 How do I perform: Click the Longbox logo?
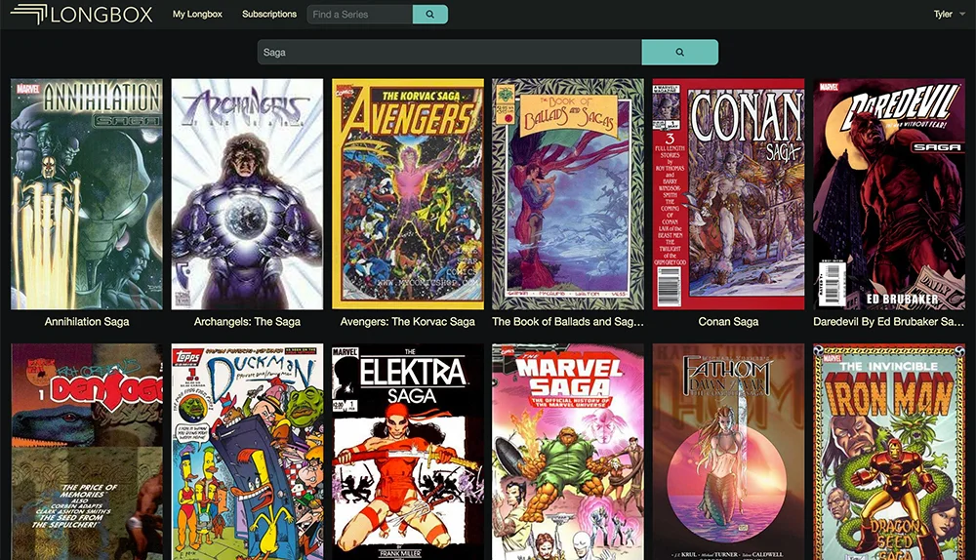[x=82, y=14]
